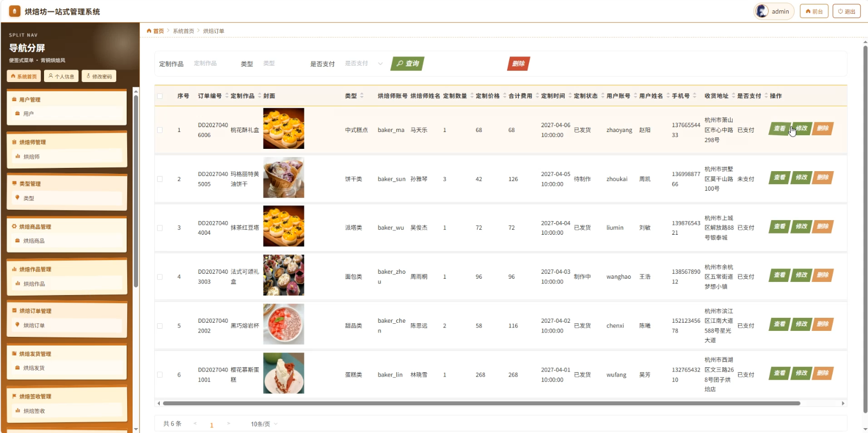This screenshot has width=868, height=433.
Task: Click sort icon on 定制时间 column
Action: coord(570,96)
